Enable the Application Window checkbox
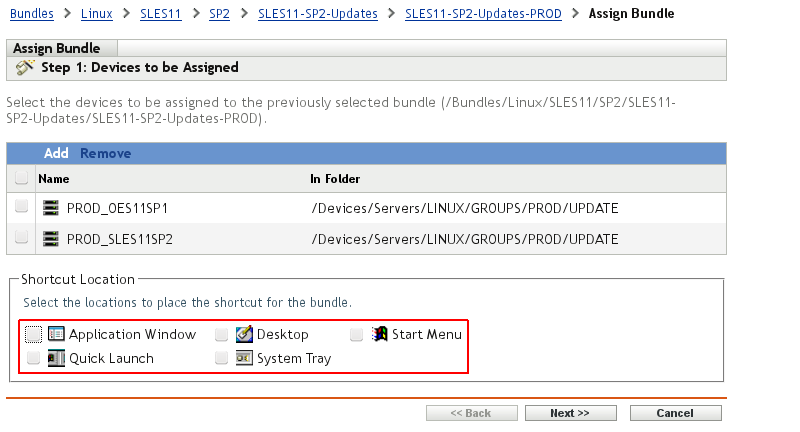The width and height of the screenshot is (800, 432). (34, 334)
